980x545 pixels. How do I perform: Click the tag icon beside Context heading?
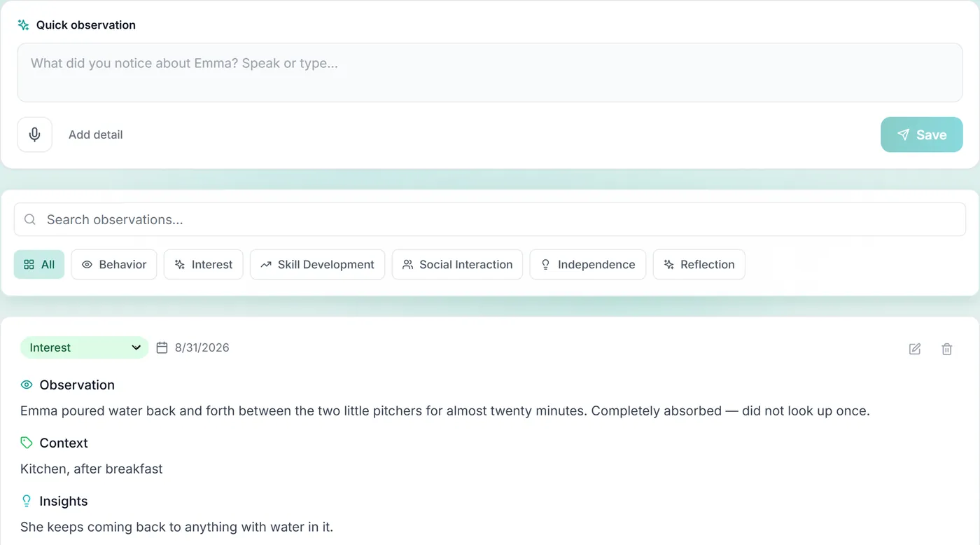pyautogui.click(x=27, y=443)
